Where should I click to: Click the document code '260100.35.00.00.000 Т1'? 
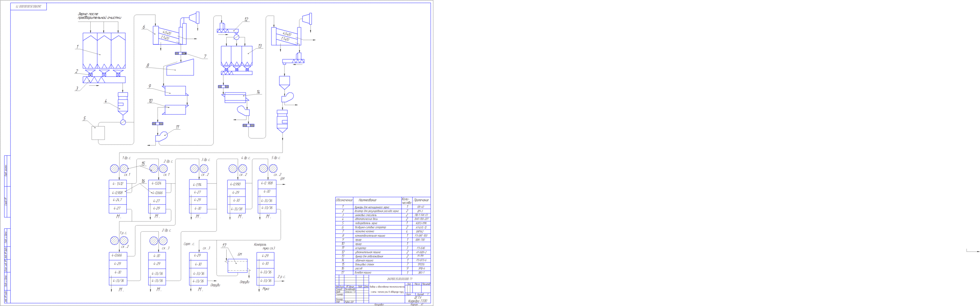(399, 279)
